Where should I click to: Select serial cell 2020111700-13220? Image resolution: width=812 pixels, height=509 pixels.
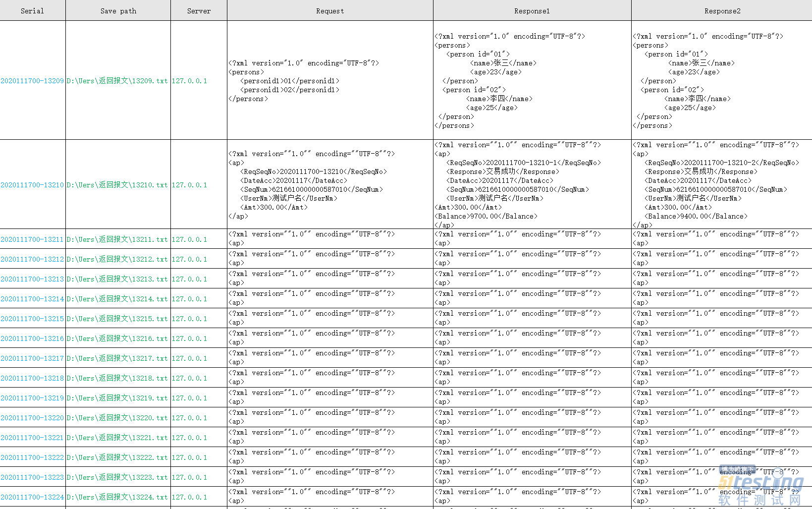click(32, 417)
